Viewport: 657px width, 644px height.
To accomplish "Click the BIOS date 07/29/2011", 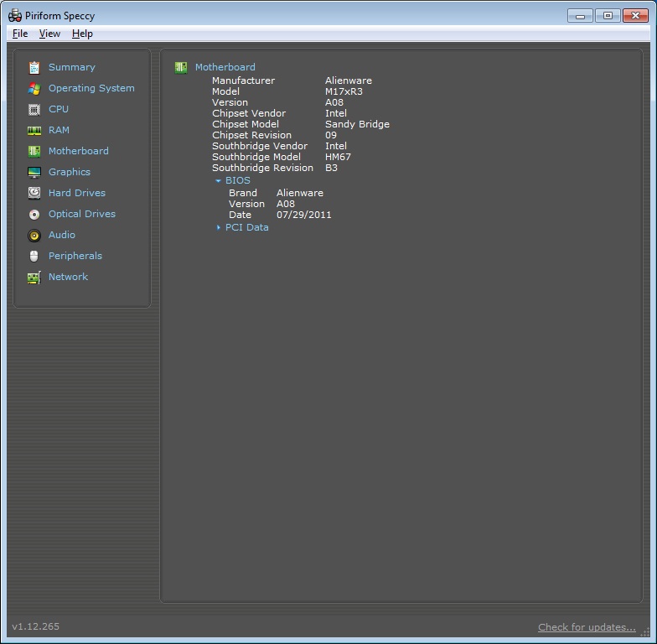I will tap(303, 215).
